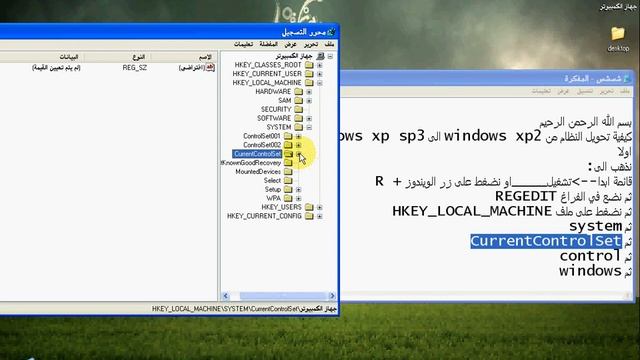This screenshot has height=360, width=640.
Task: Select the LastKnownGoodRecovery tree label
Action: [251, 163]
